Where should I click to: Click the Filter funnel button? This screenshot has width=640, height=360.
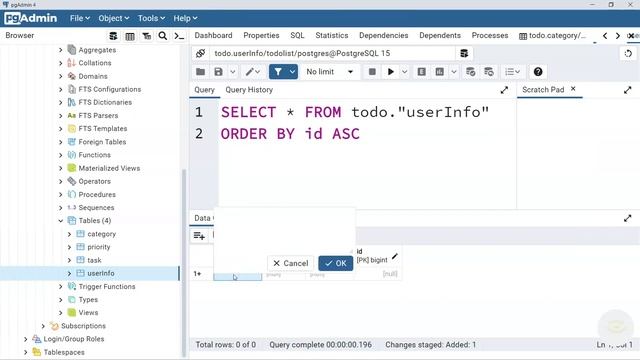coord(278,72)
